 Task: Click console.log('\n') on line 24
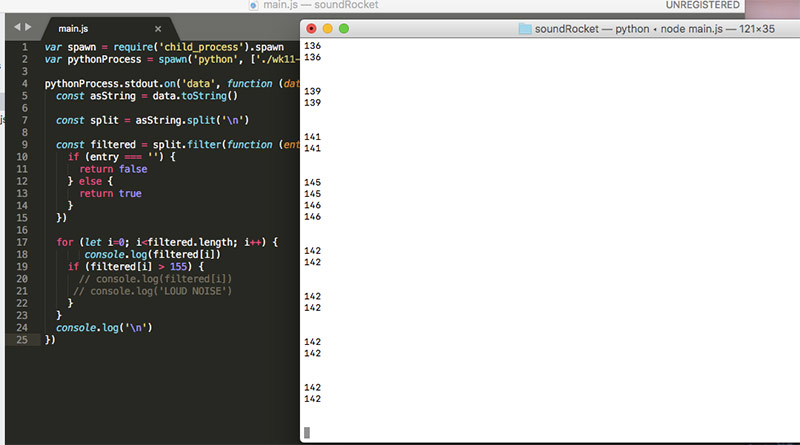[104, 328]
